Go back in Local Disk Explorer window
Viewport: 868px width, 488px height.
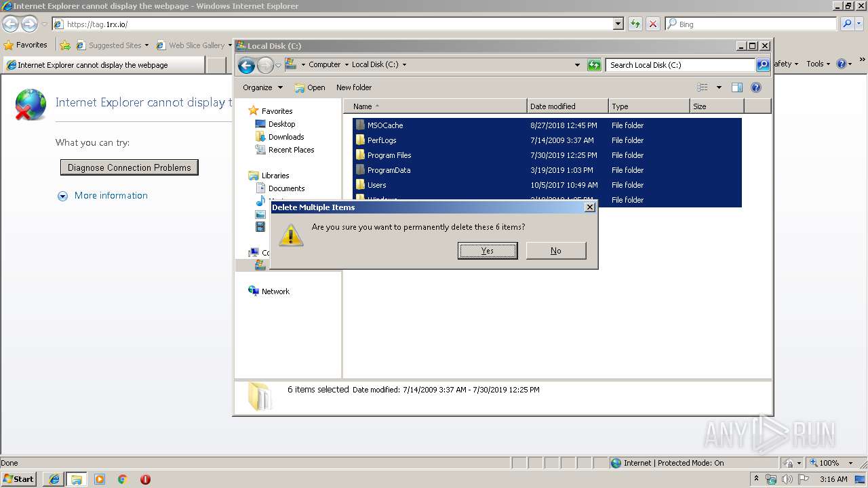[247, 65]
